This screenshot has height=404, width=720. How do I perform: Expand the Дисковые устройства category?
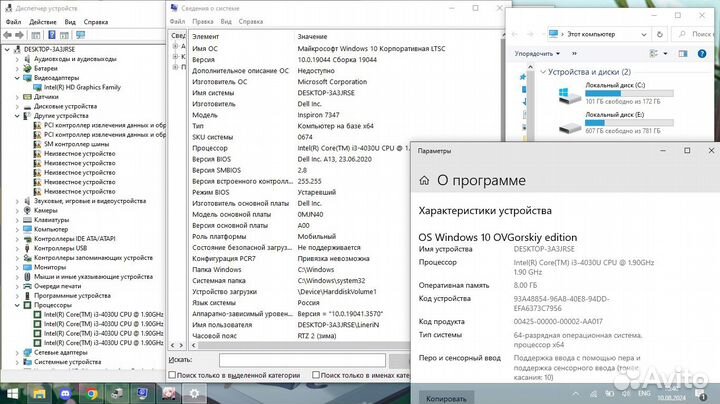(17, 107)
